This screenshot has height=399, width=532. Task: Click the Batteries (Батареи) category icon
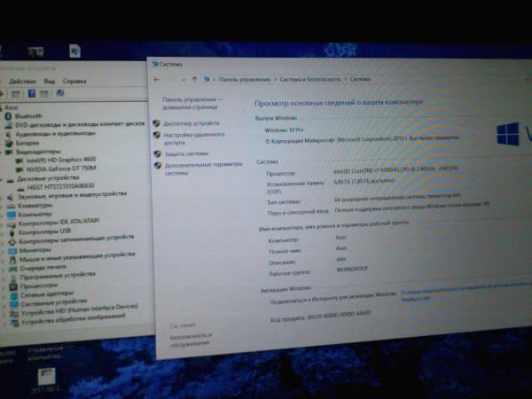click(10, 142)
